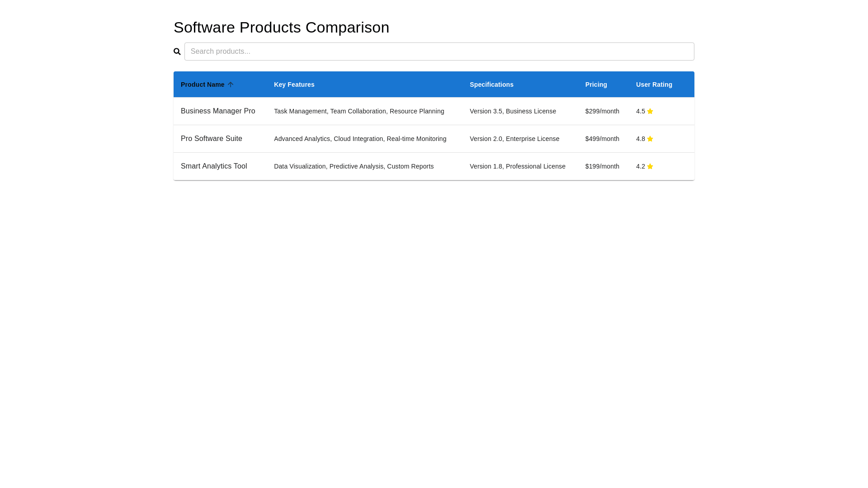The image size is (868, 488).
Task: Click Data Visualization, Predictive Analysis features cell
Action: (354, 166)
